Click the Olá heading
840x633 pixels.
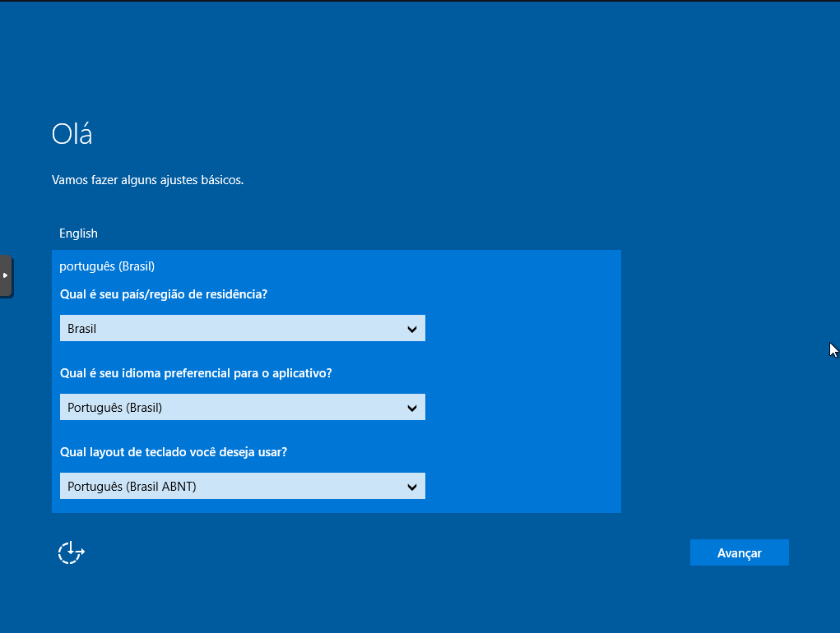(72, 133)
